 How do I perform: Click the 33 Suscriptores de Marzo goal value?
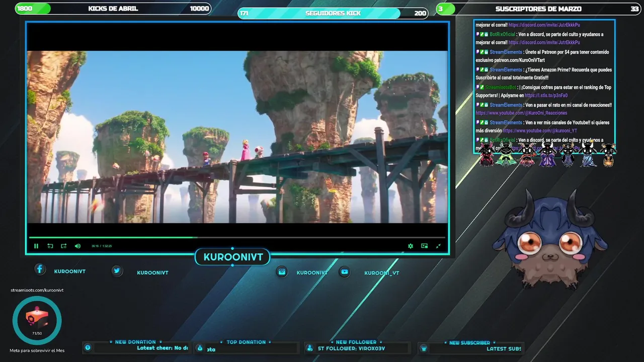click(634, 9)
